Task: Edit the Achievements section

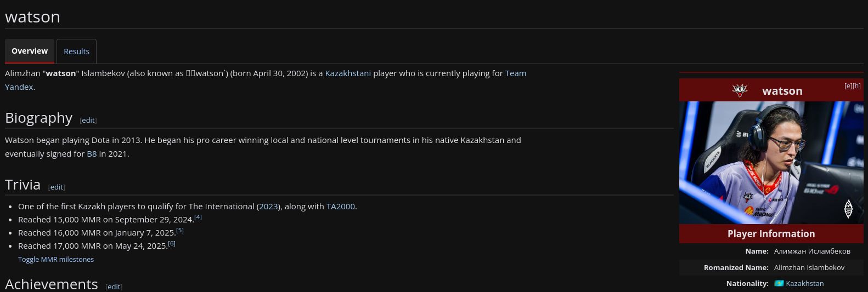Action: pyautogui.click(x=114, y=287)
